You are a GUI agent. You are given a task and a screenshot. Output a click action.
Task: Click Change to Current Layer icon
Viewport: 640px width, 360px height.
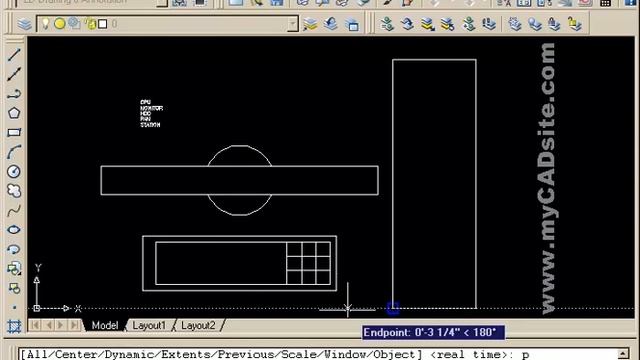[x=407, y=24]
